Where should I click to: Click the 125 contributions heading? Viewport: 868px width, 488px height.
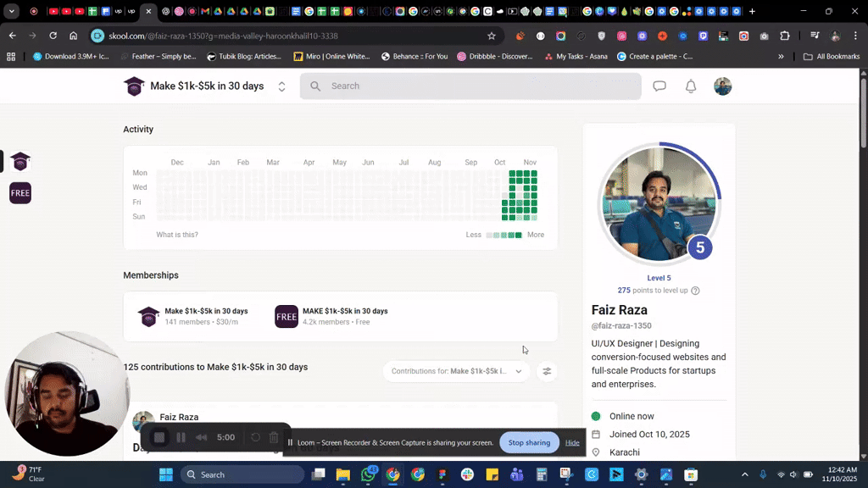[x=215, y=367]
